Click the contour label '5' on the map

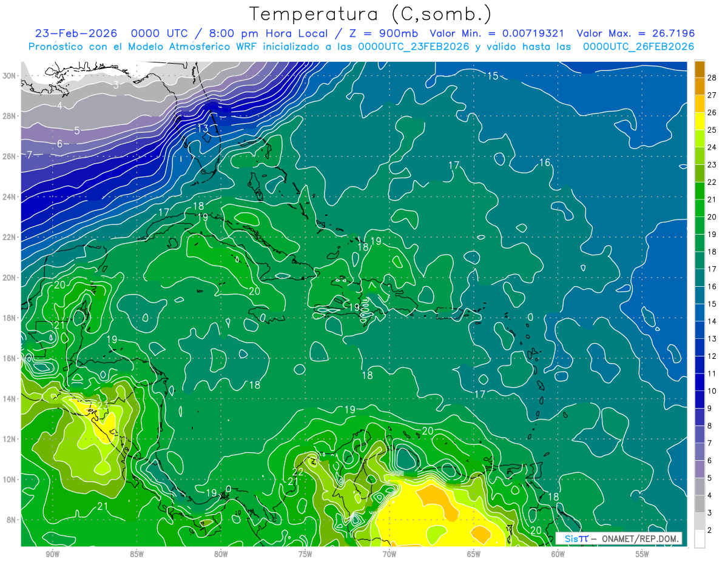77,130
